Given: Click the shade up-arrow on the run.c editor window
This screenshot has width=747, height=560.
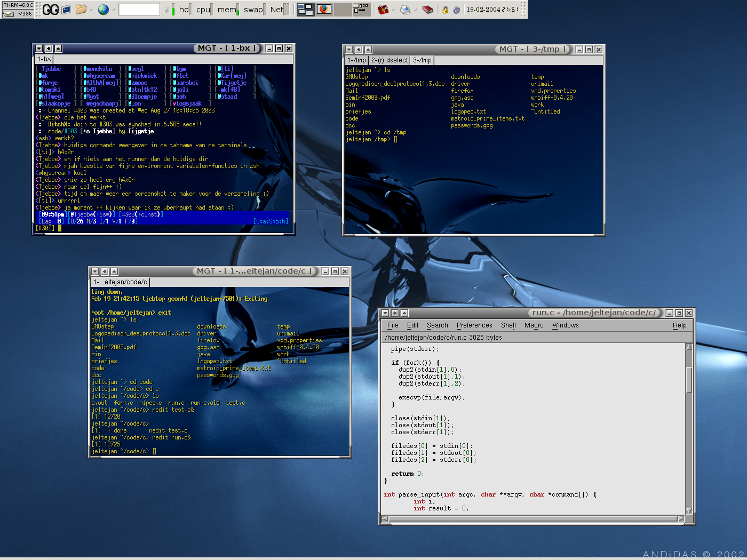Looking at the screenshot, I should 404,313.
